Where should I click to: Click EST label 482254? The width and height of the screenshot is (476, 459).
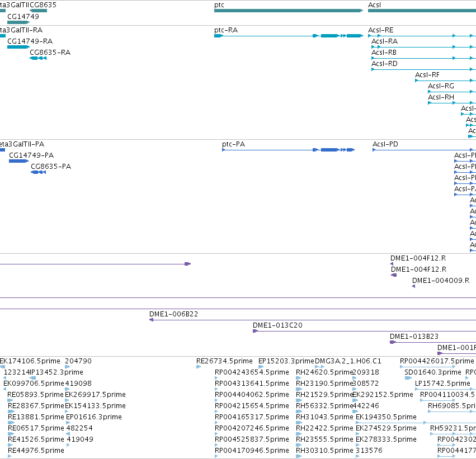(79, 429)
